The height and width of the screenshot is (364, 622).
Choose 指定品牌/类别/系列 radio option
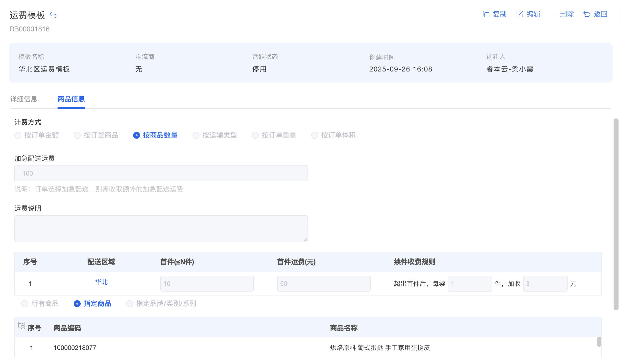coord(130,304)
